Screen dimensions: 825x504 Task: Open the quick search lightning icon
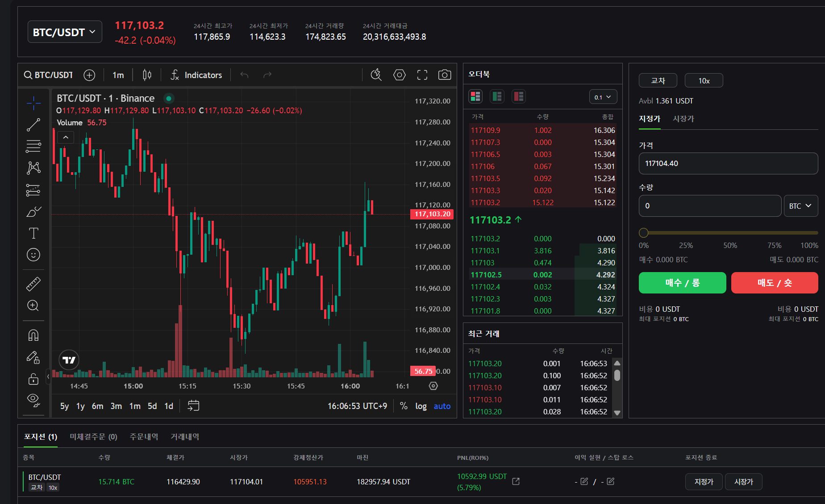pyautogui.click(x=376, y=75)
